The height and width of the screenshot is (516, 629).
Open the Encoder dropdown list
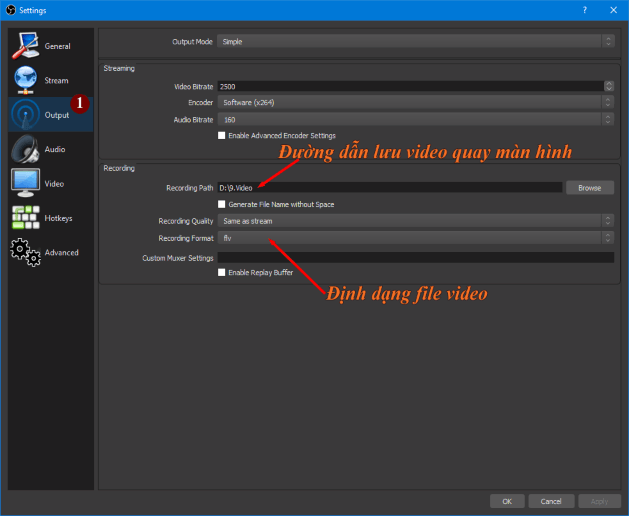coord(415,102)
